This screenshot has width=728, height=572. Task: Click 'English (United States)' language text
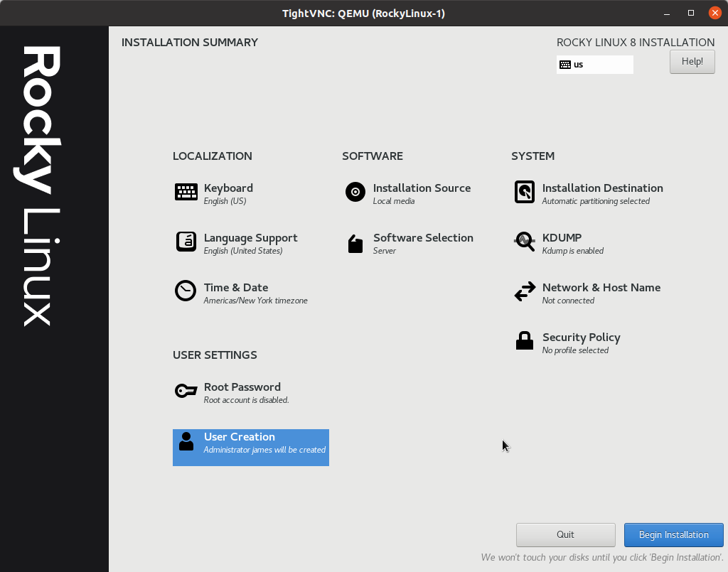click(243, 251)
